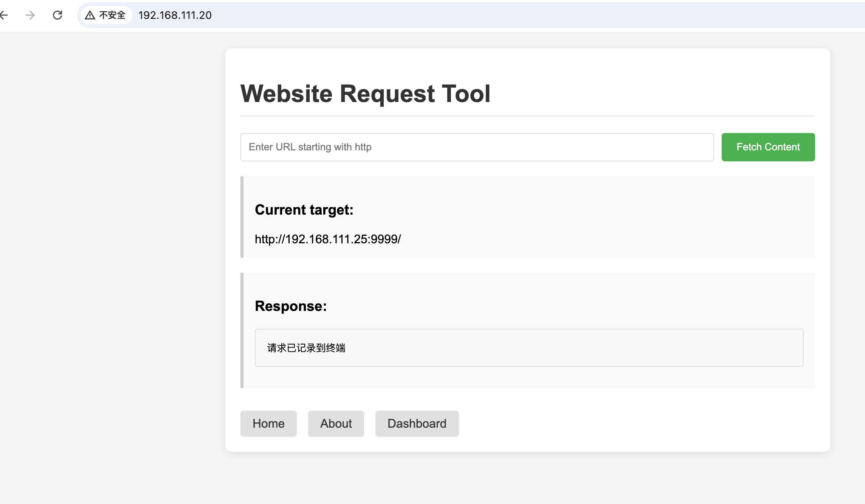Click the divider line under the title
Viewport: 865px width, 504px height.
[x=527, y=116]
